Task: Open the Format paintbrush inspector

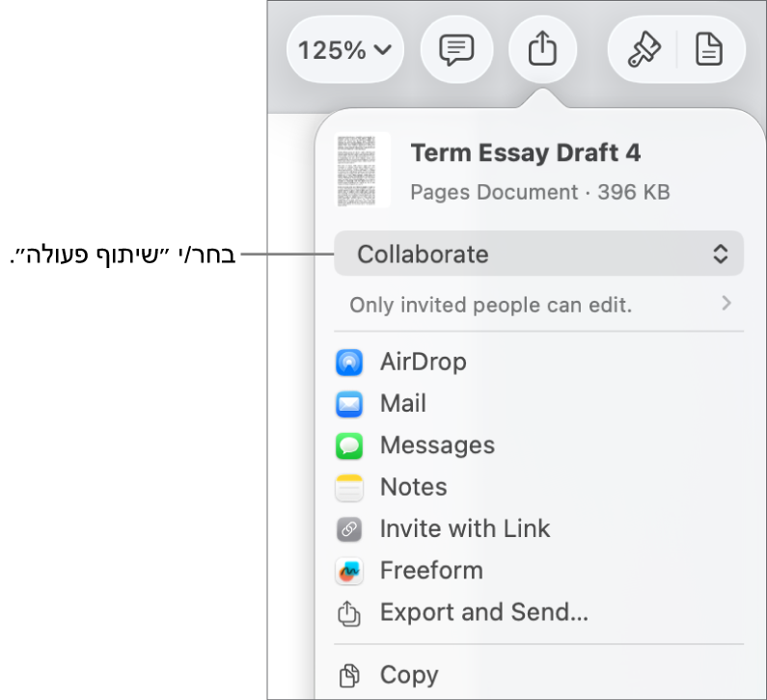Action: coord(644,49)
